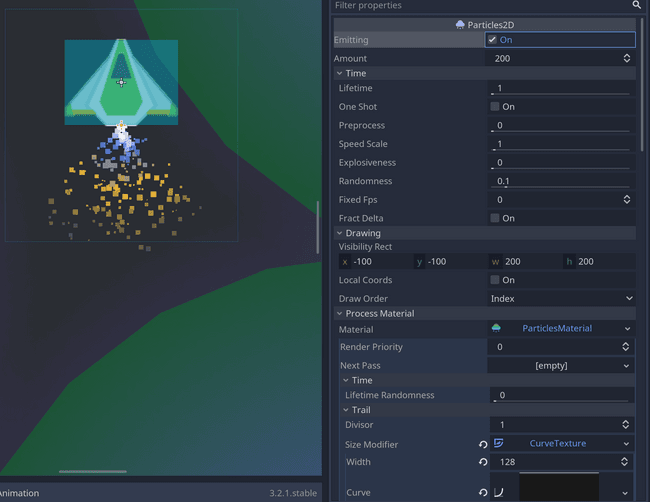Reset the Width property

[483, 462]
